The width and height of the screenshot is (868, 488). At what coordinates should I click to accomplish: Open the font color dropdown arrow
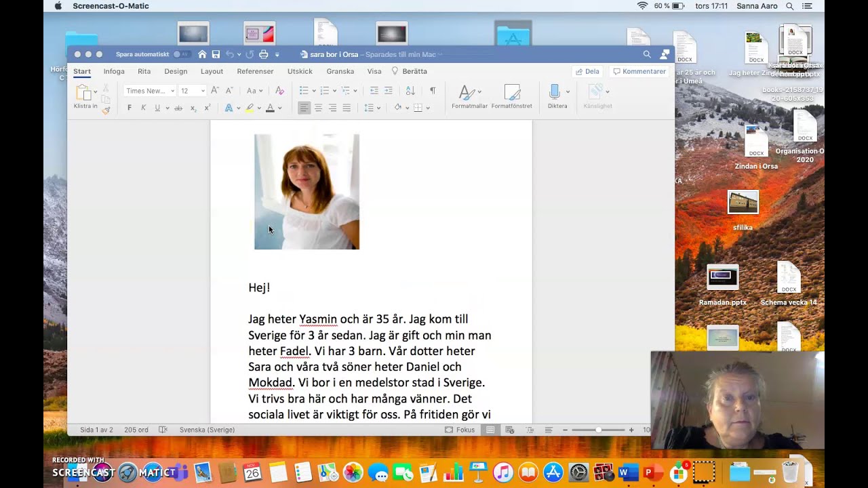pyautogui.click(x=279, y=108)
